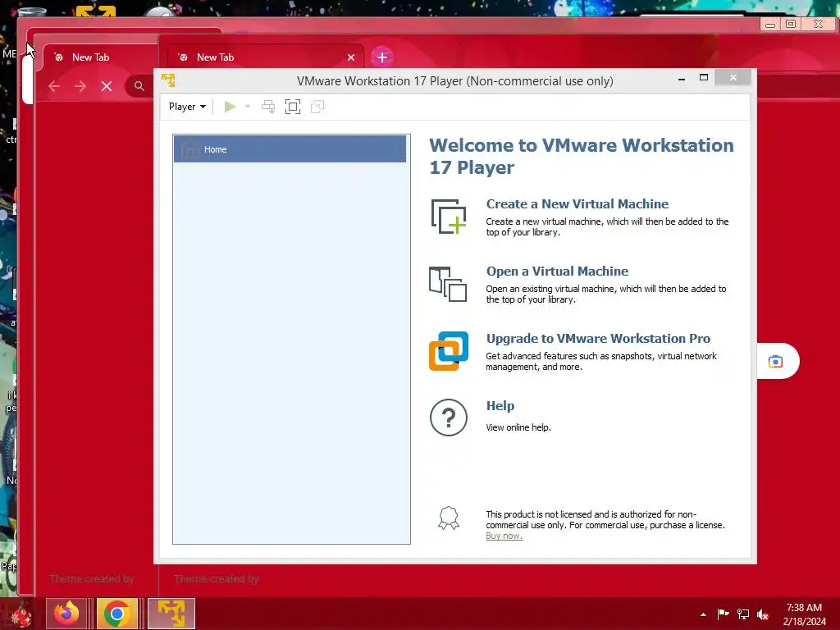The width and height of the screenshot is (840, 630).
Task: Close the second New Tab in Chrome
Action: coord(351,57)
